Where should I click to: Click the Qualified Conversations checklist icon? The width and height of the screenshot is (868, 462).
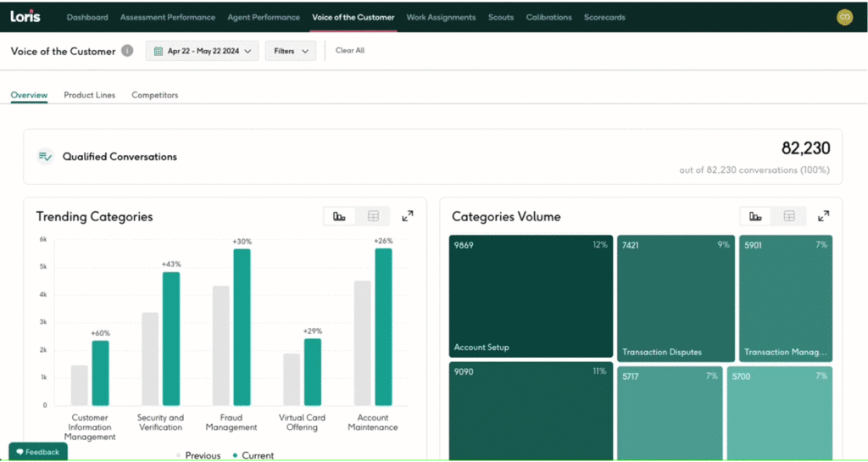46,157
